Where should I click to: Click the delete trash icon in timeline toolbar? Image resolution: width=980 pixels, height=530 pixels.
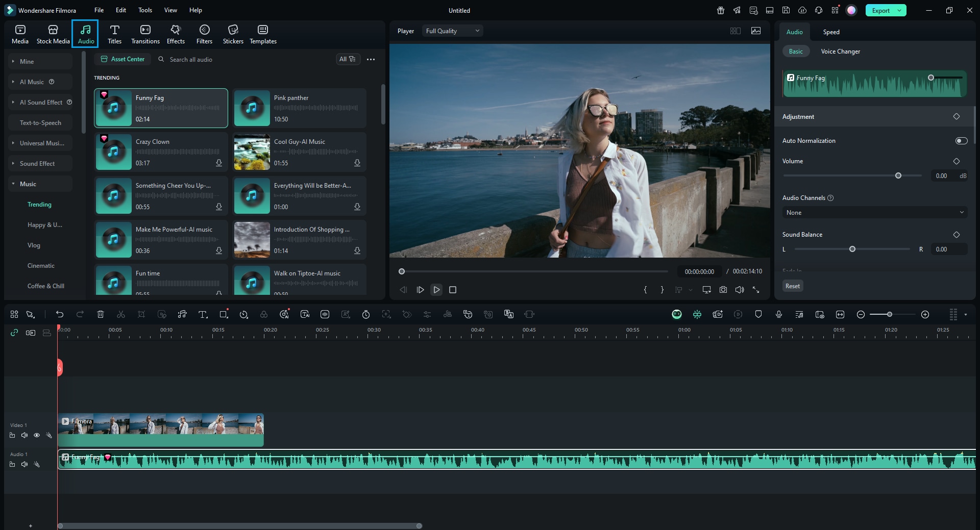pyautogui.click(x=101, y=314)
